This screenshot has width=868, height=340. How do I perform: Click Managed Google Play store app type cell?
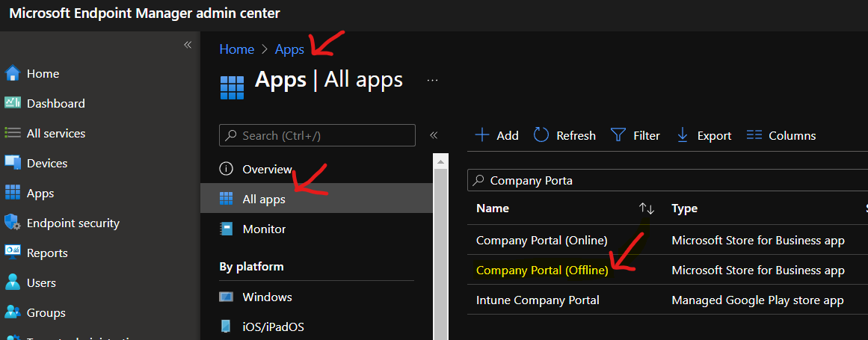coord(757,300)
